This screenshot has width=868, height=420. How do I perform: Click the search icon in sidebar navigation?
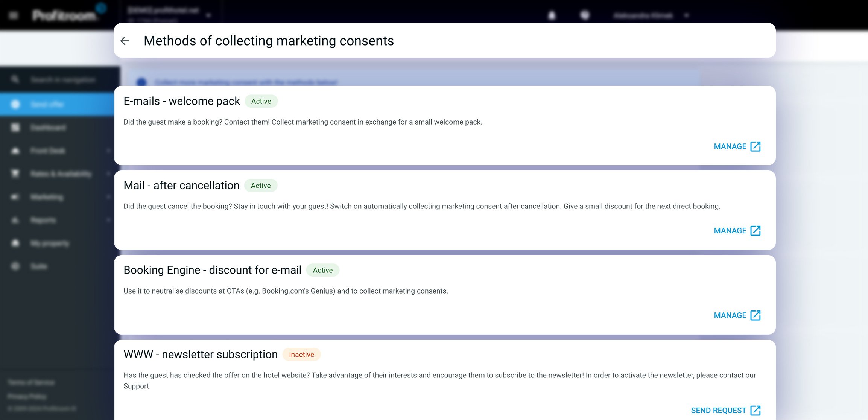15,79
